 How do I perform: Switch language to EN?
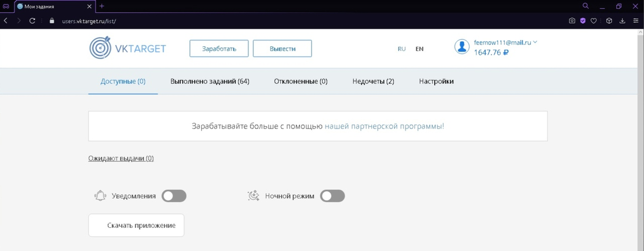pos(420,48)
